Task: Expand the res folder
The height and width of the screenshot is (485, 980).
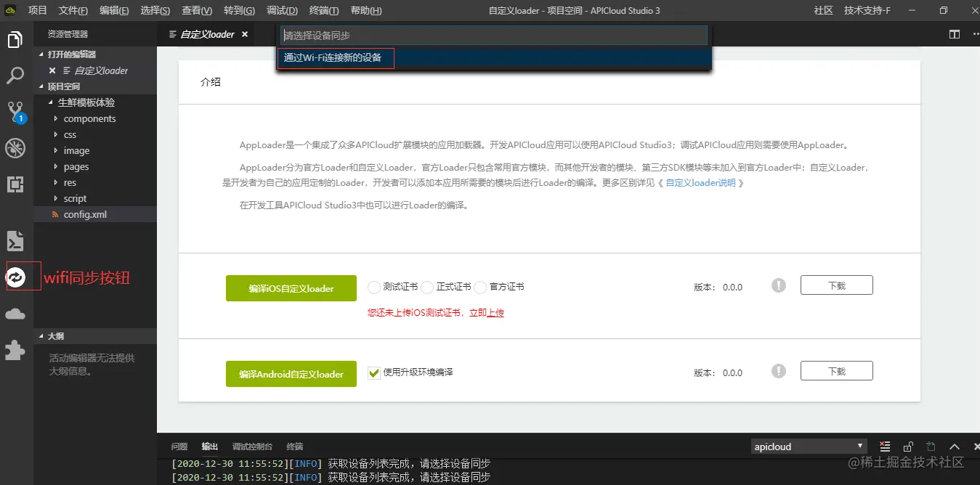Action: coord(56,182)
